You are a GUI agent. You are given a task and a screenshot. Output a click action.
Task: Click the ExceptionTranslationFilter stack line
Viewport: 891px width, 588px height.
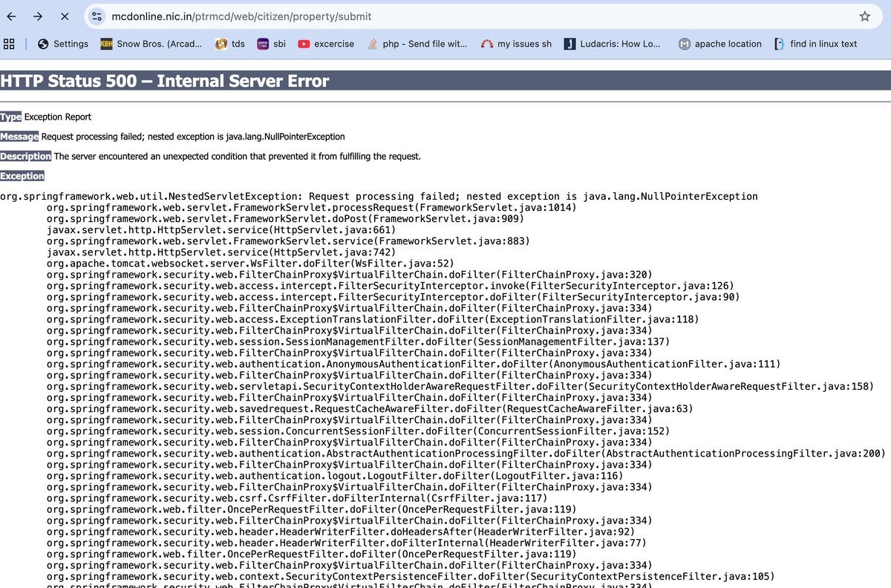[372, 319]
